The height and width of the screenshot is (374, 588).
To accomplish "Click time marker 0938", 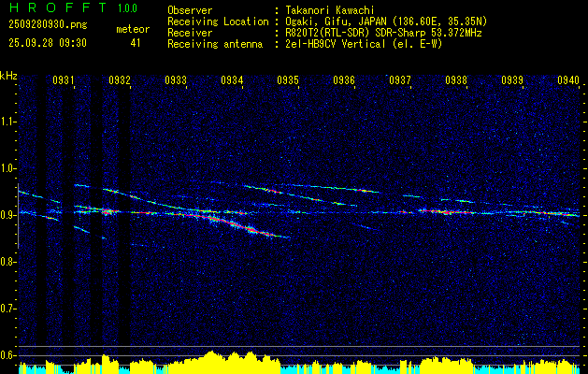I will pos(456,79).
